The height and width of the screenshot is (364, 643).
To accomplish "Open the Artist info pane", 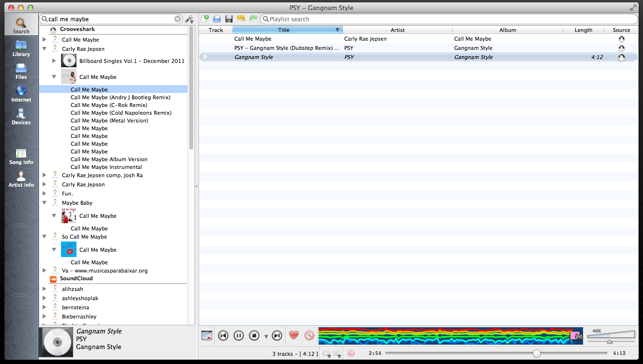I will [21, 178].
